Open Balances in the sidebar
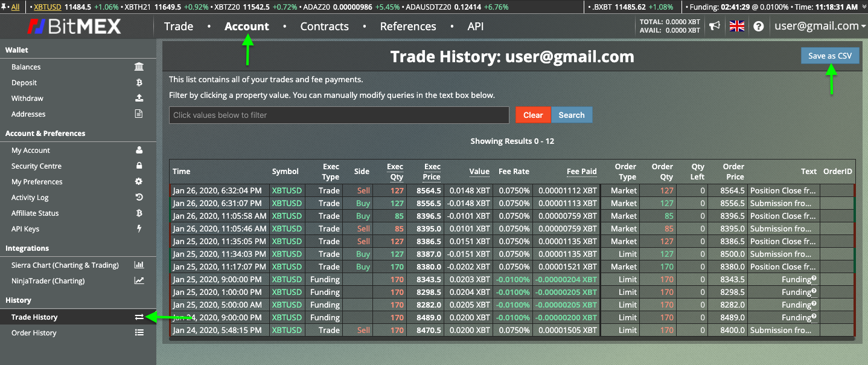 tap(26, 67)
